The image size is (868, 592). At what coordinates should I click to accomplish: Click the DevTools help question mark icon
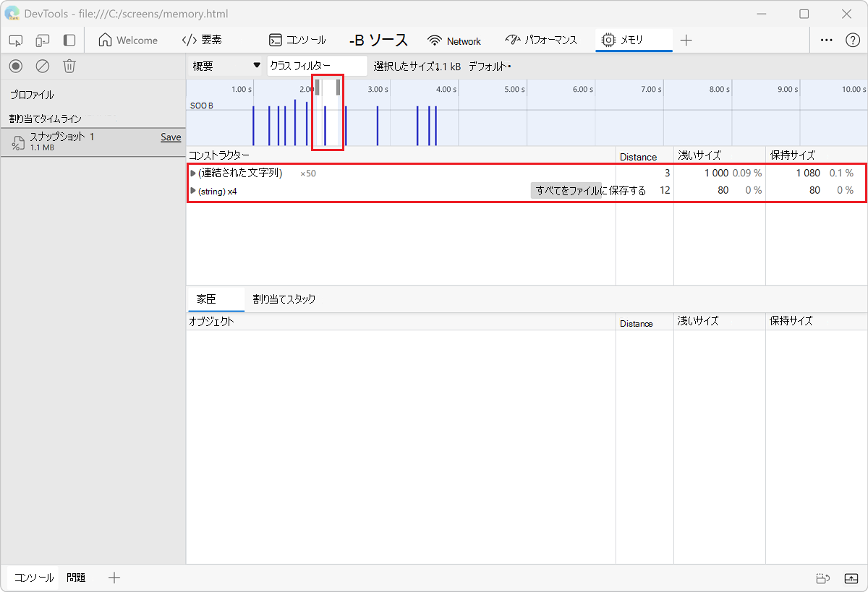point(852,40)
